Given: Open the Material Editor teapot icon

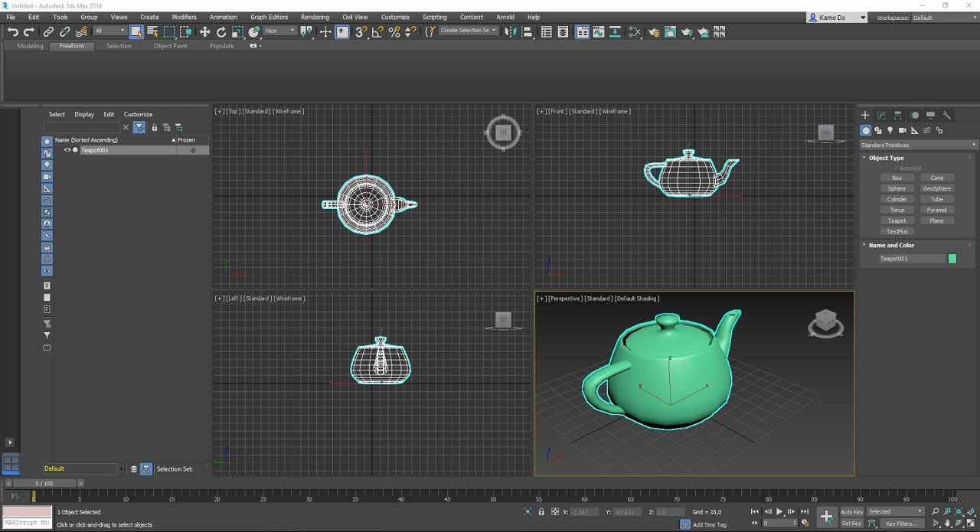Looking at the screenshot, I should coord(654,32).
